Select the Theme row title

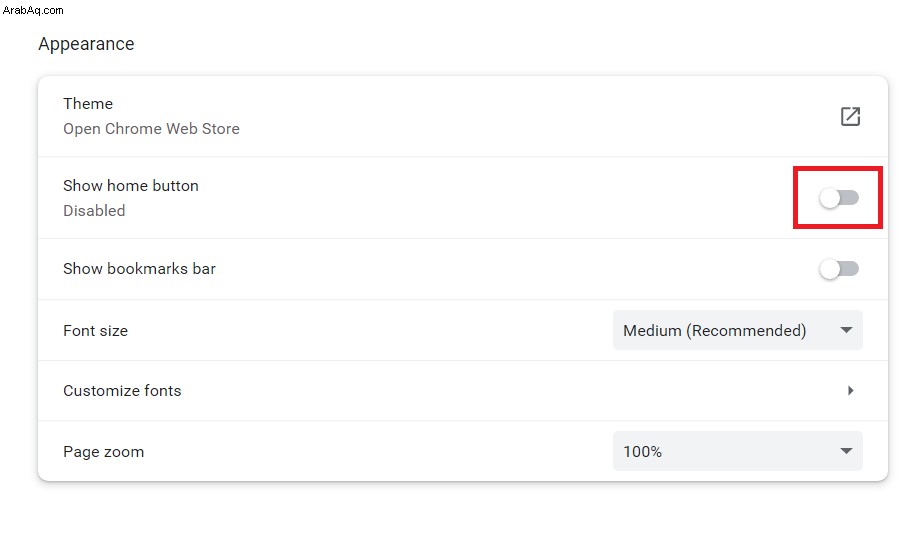point(88,104)
